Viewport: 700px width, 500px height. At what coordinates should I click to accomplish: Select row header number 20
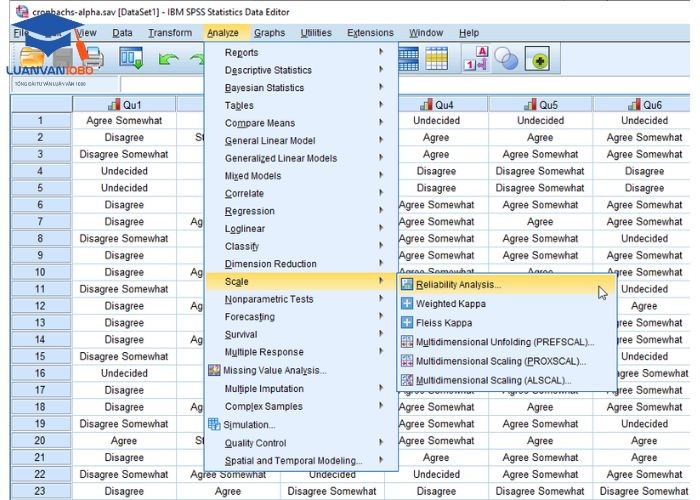pos(41,441)
